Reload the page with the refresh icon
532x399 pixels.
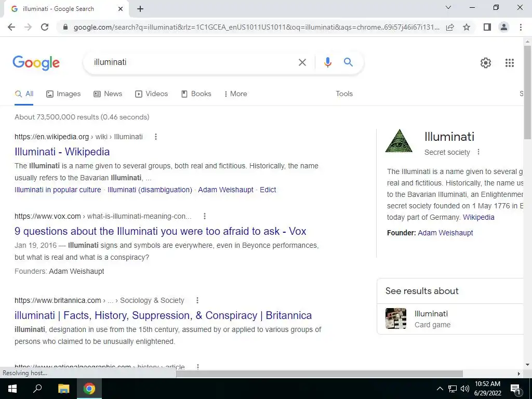coord(45,27)
